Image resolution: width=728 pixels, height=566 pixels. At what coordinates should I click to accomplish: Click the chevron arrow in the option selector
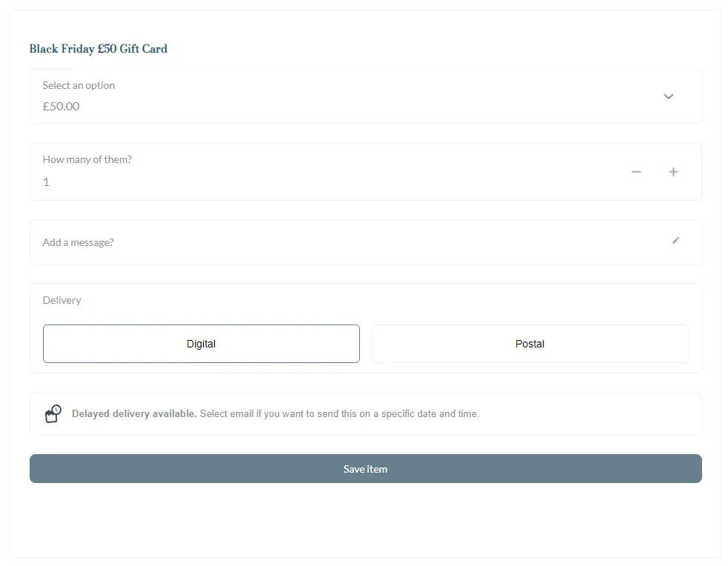pos(668,96)
